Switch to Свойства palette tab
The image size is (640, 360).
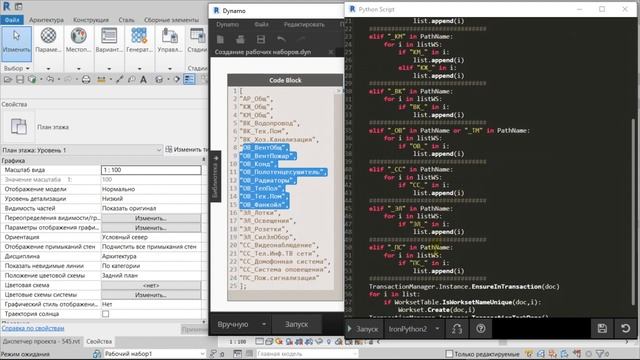click(x=99, y=341)
